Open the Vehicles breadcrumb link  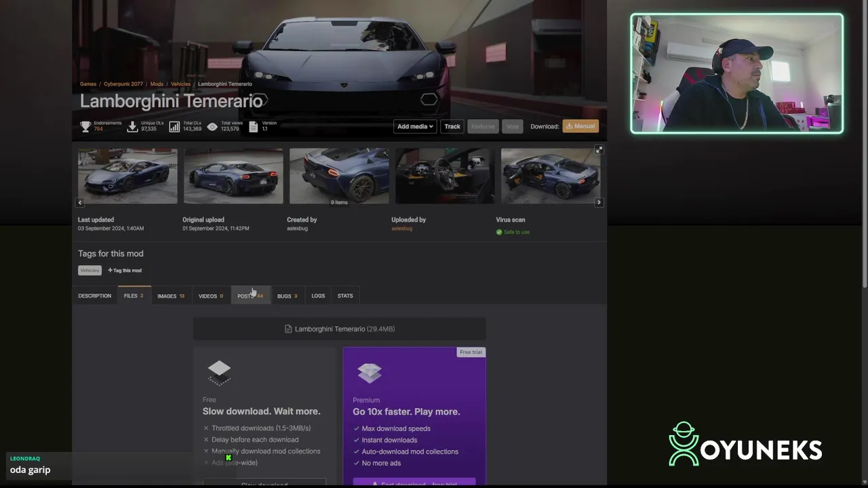[180, 84]
